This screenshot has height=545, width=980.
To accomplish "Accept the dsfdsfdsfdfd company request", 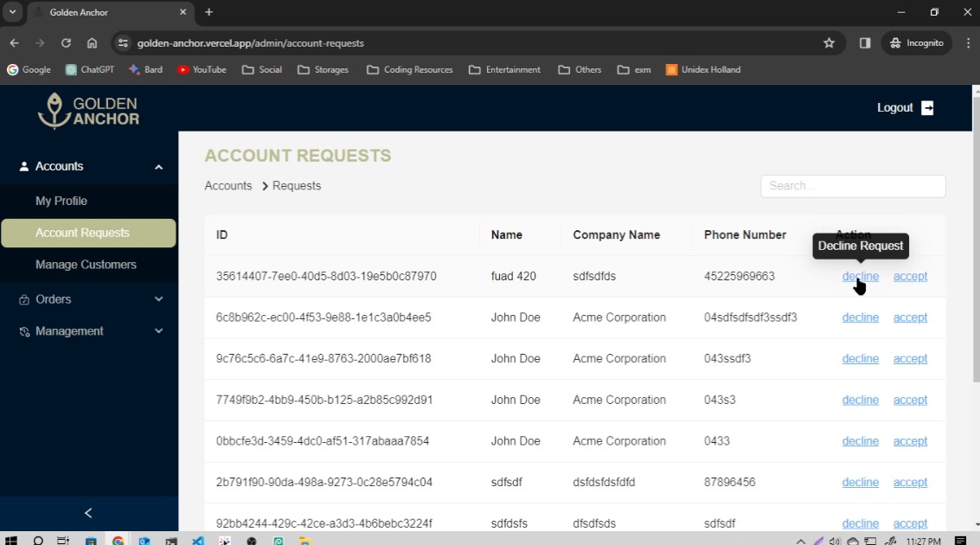I will click(x=910, y=483).
